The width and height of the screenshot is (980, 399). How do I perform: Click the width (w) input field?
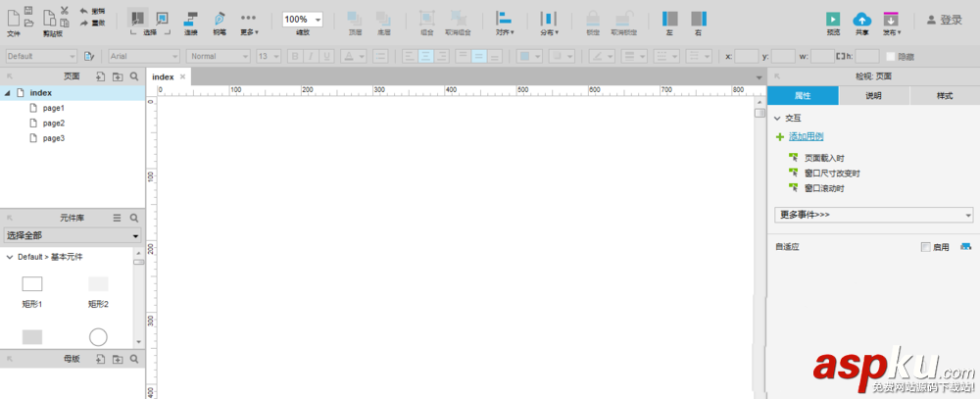(822, 56)
